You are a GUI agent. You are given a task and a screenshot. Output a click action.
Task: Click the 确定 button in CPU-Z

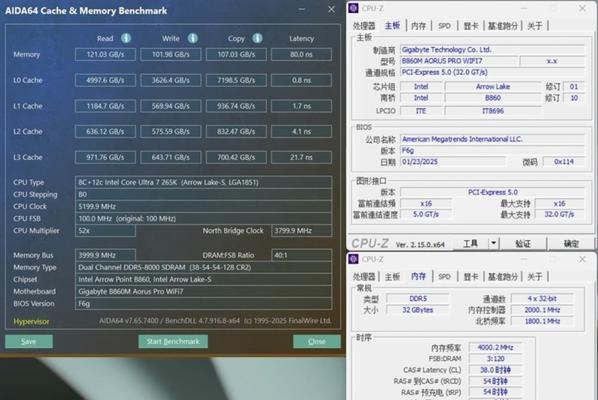571,243
